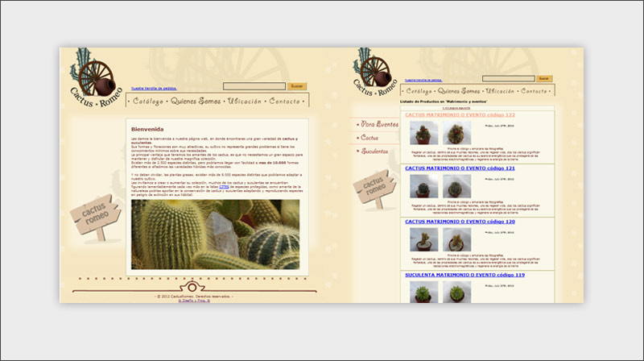This screenshot has height=361, width=644.
Task: Open Ubicación on right page
Action: [x=500, y=91]
